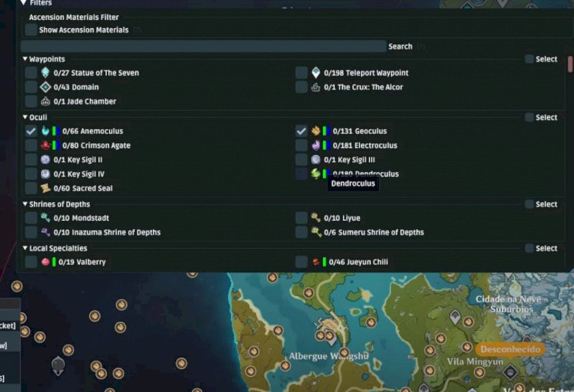Click the Search button
This screenshot has height=392, width=574.
point(400,47)
